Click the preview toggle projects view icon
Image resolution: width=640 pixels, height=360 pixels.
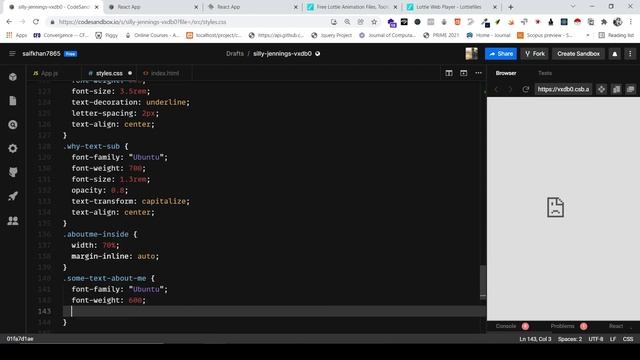point(616,89)
